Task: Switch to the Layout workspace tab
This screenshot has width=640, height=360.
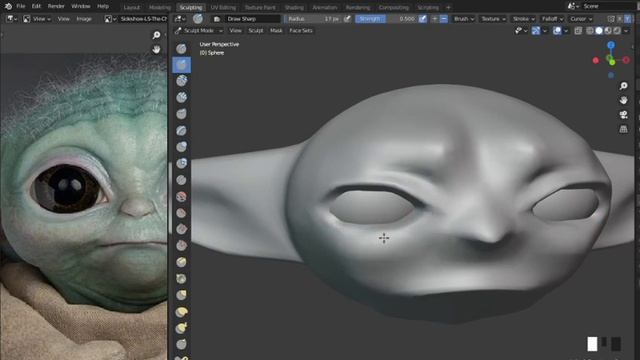Action: pos(131,7)
